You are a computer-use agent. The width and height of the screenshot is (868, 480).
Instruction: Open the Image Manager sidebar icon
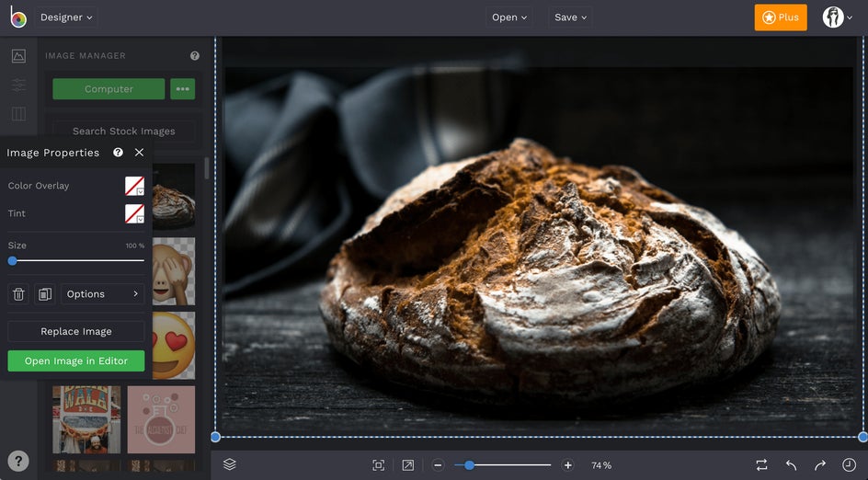pos(18,56)
